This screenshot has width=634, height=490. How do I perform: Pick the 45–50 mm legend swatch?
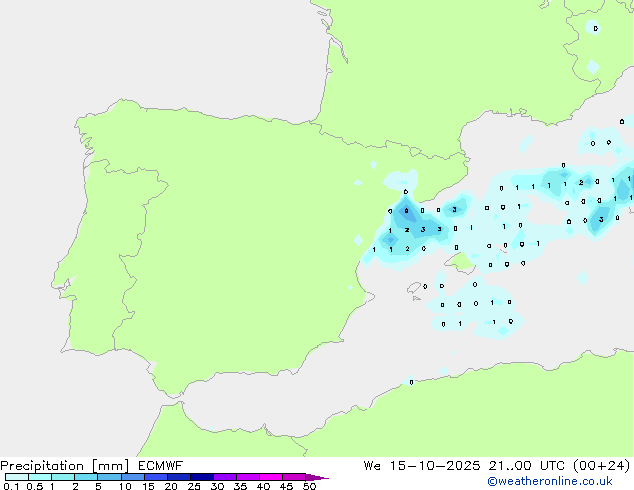[x=294, y=477]
